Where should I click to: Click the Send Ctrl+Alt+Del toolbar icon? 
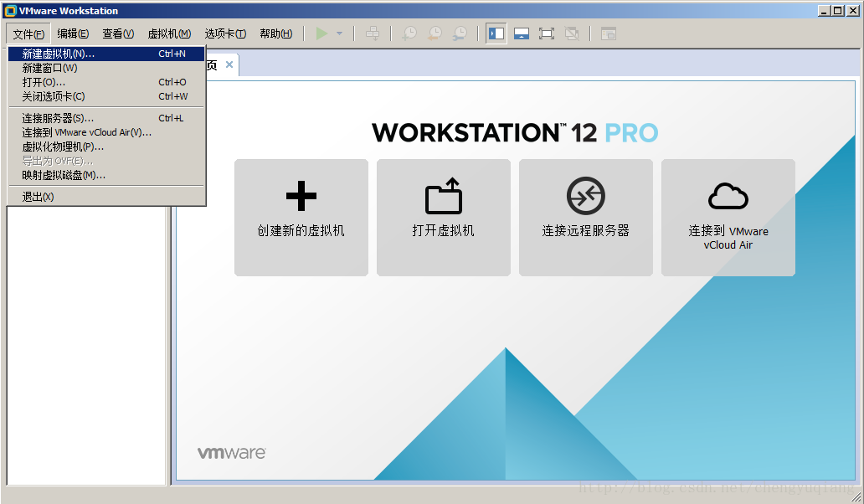click(x=373, y=33)
